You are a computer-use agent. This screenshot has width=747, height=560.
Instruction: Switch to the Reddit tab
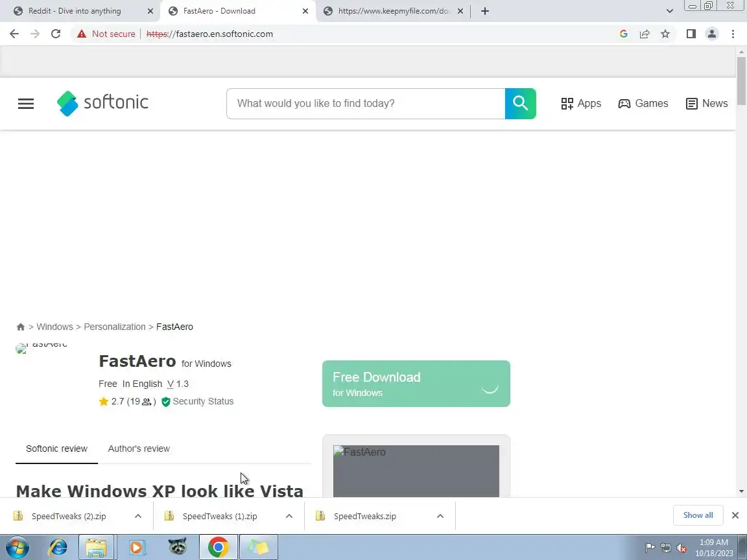tap(75, 11)
